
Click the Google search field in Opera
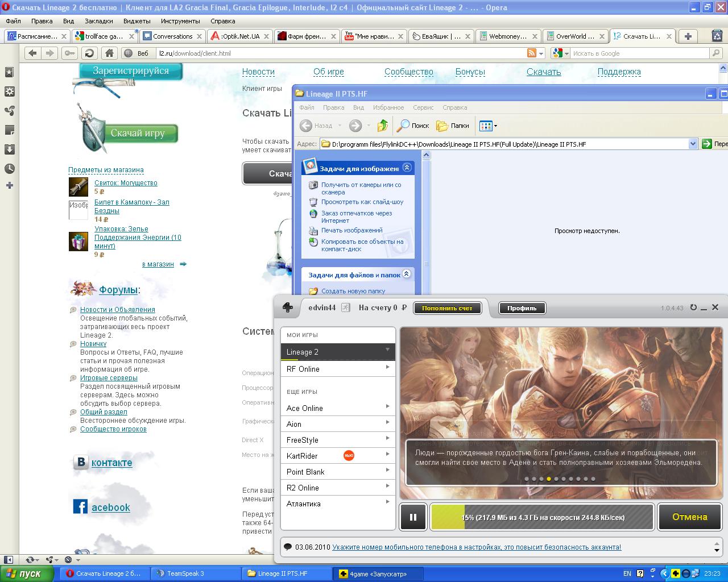coord(639,53)
